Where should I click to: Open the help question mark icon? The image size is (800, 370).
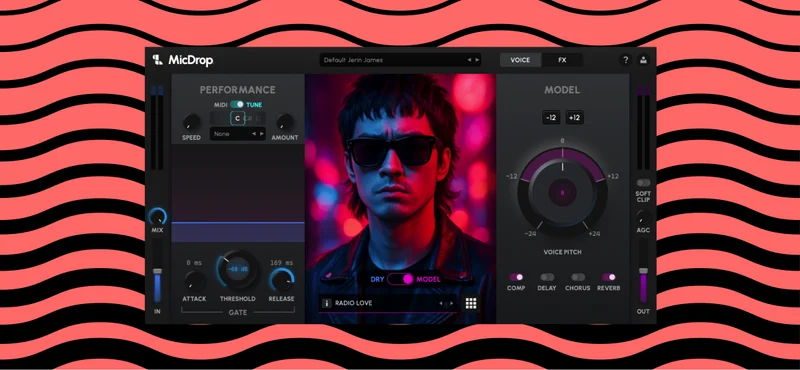tap(626, 60)
